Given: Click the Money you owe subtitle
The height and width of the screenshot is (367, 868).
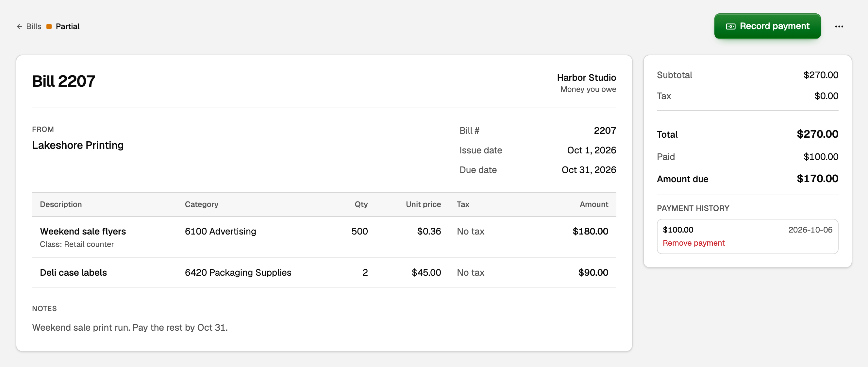Looking at the screenshot, I should [x=588, y=89].
